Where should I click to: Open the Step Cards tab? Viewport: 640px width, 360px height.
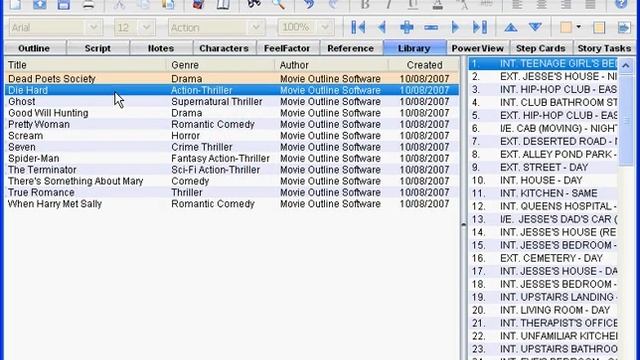[541, 48]
